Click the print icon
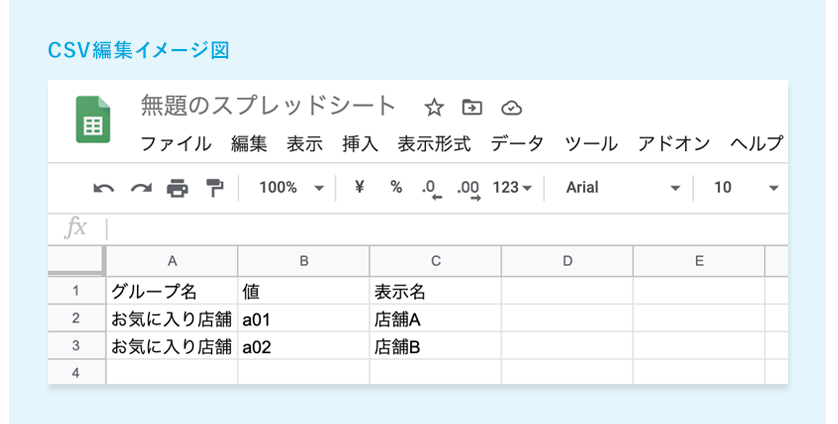 pos(177,188)
